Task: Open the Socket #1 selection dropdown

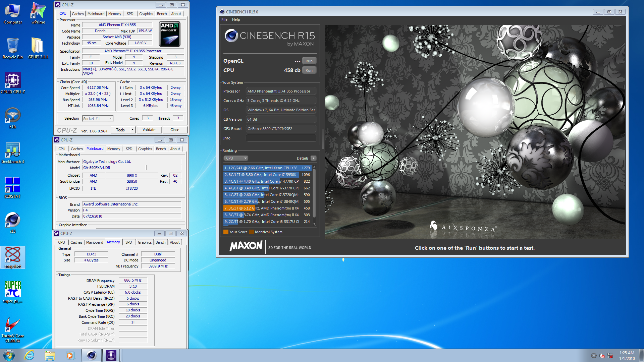Action: pos(98,118)
